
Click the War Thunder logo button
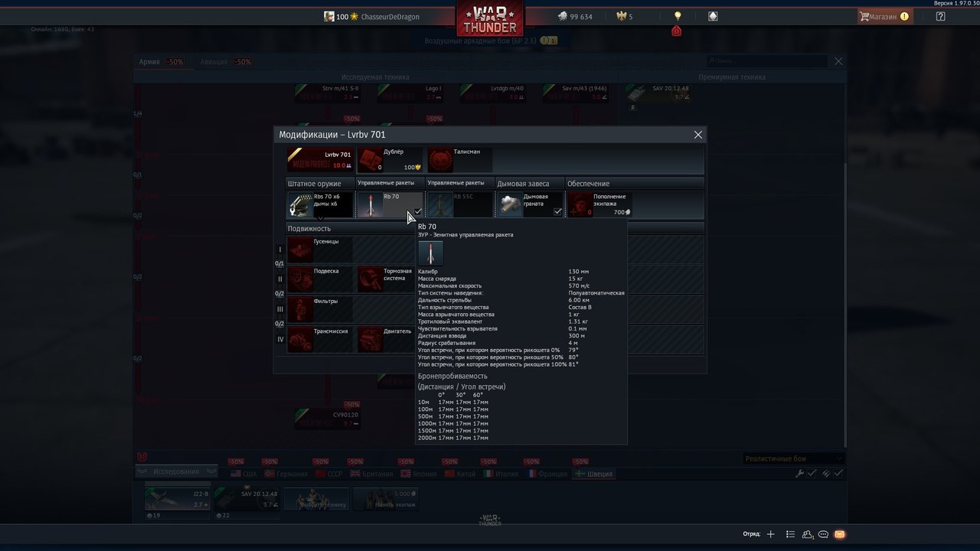tap(490, 20)
